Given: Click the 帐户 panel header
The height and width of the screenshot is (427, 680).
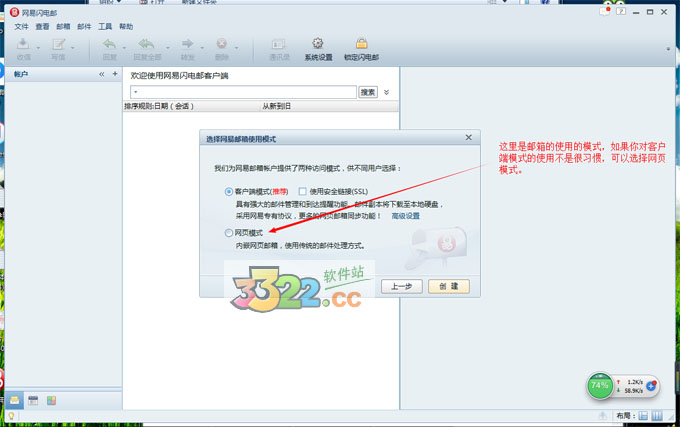Looking at the screenshot, I should tap(63, 74).
